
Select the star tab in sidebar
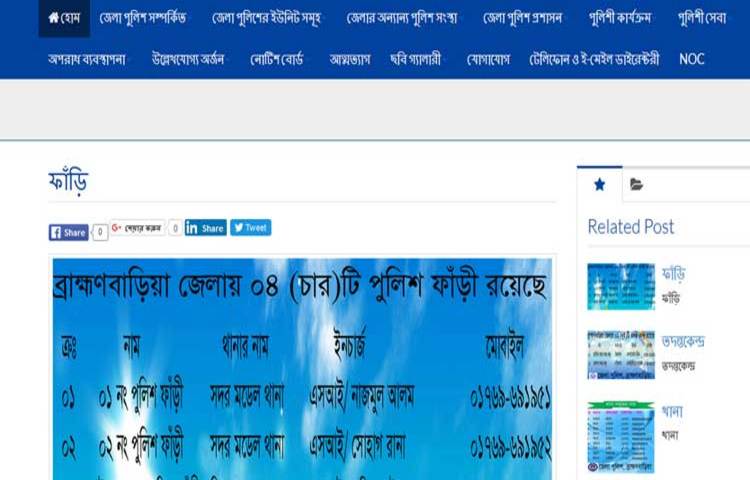pyautogui.click(x=600, y=185)
